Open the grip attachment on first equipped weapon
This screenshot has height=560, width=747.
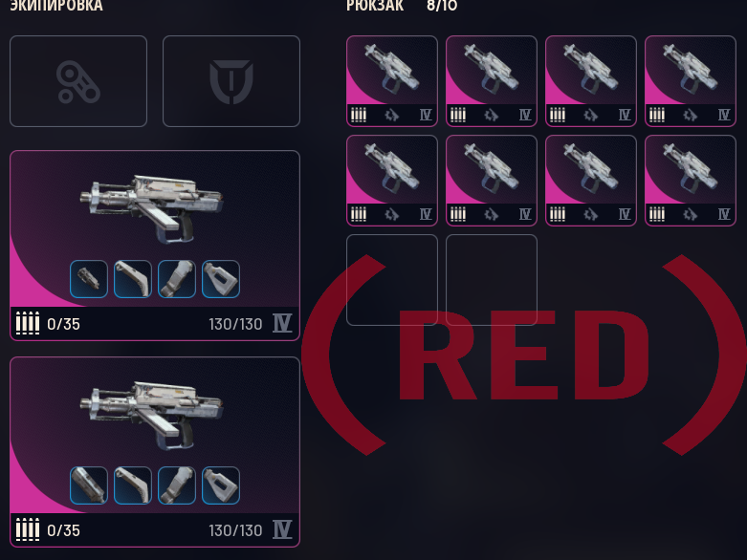click(177, 279)
